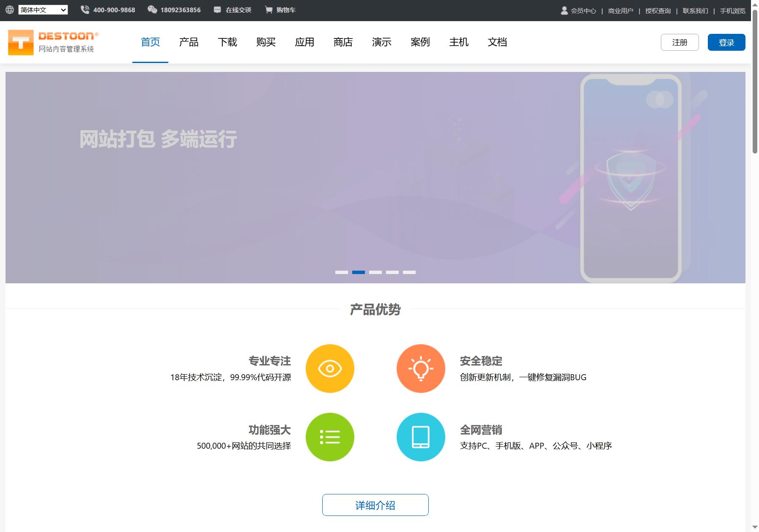Click WeChat number 18092363856

coord(181,10)
